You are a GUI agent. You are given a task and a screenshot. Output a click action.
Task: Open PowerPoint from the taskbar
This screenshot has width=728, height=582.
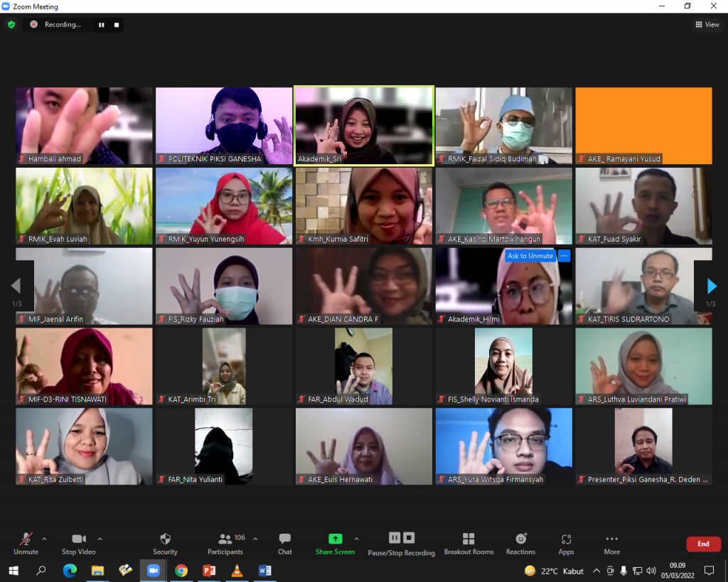pos(209,571)
